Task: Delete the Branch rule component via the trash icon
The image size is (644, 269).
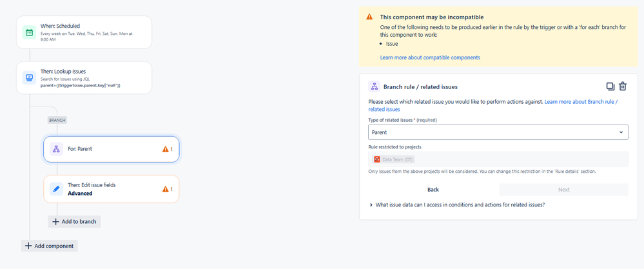Action: tap(623, 86)
